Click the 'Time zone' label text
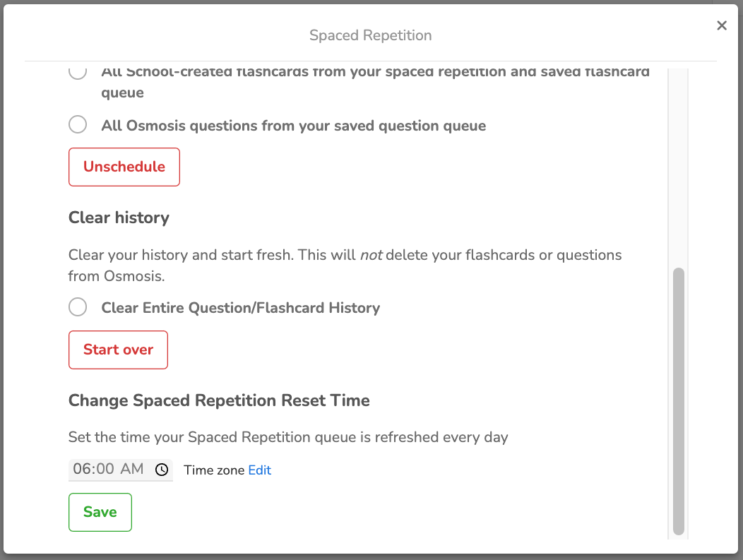 pyautogui.click(x=214, y=470)
